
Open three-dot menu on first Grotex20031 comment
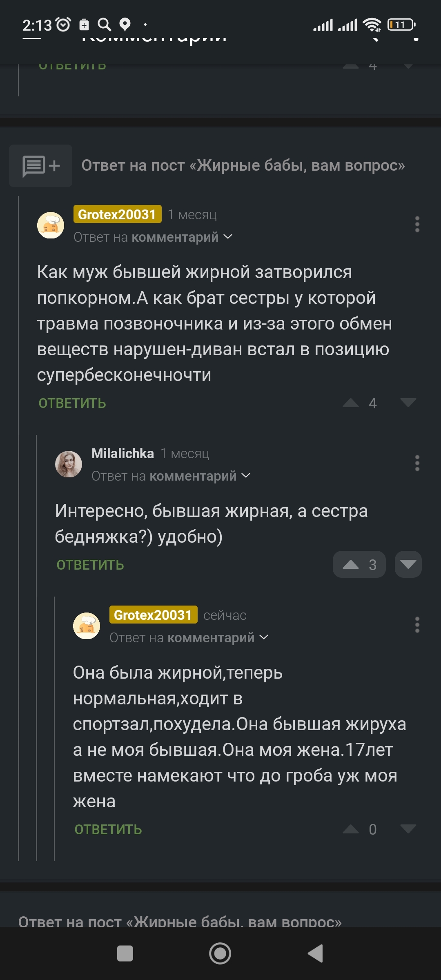coord(417,224)
